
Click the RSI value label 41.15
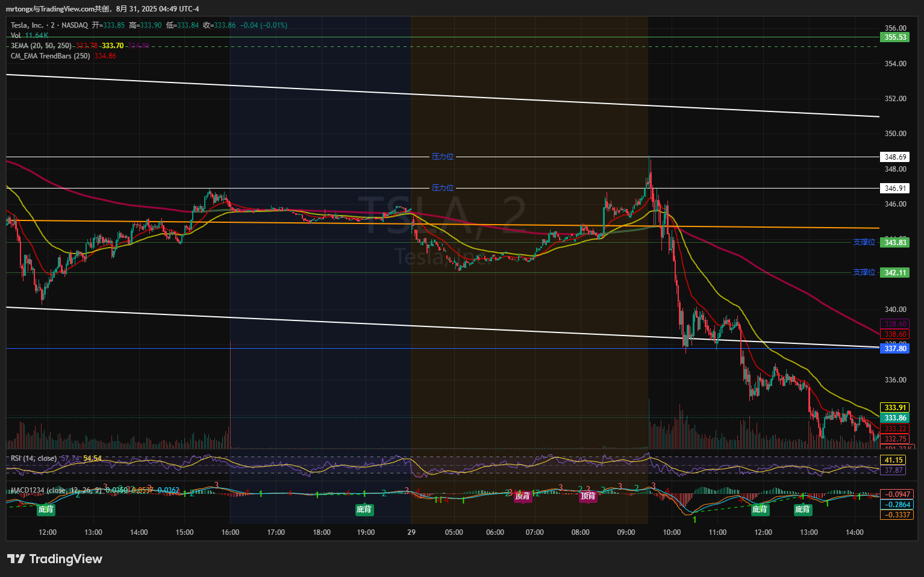tap(894, 460)
